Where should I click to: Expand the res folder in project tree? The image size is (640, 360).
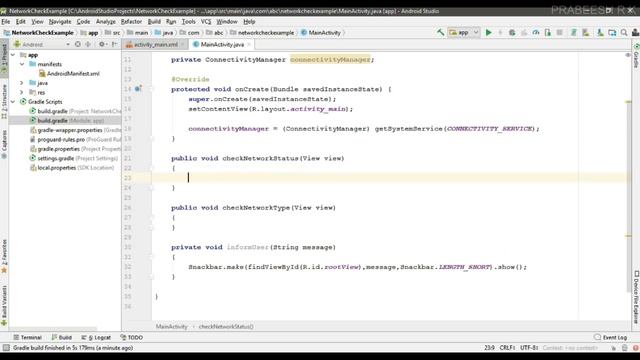(x=22, y=92)
